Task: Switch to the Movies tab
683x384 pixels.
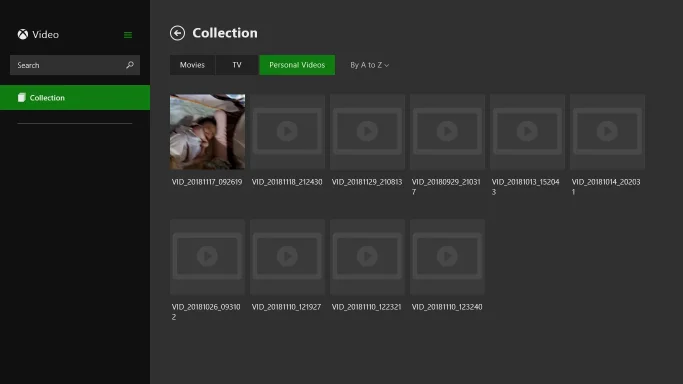Action: (192, 65)
